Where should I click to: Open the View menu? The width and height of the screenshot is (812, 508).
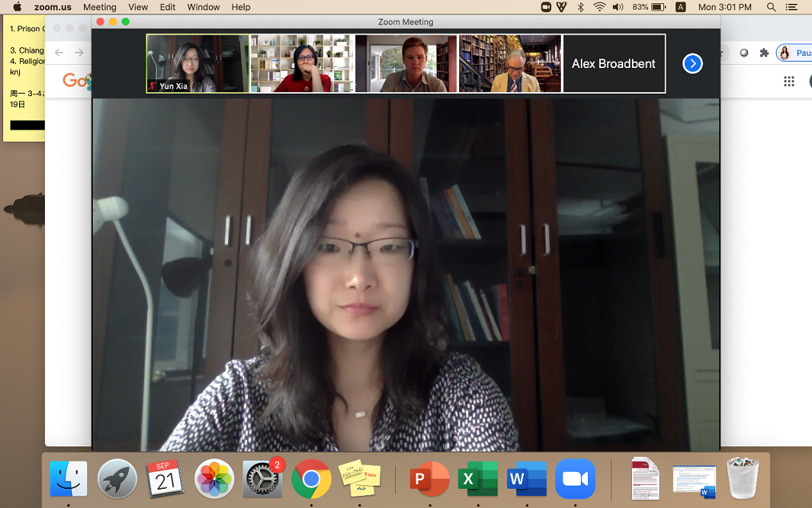138,7
